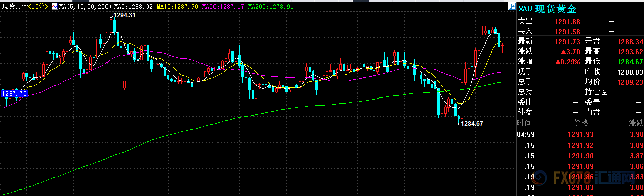Select tick price 1291.92
Screen dimensions: 644x196
(x=580, y=145)
